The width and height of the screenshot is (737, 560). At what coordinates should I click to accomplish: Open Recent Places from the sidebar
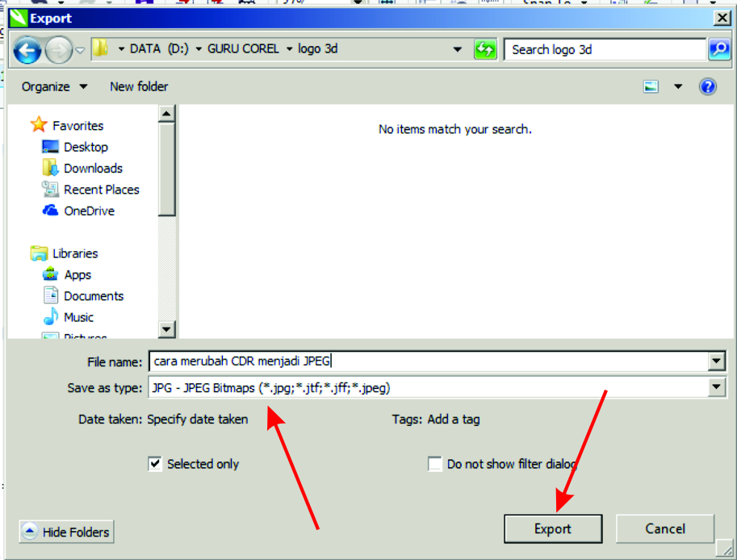[x=99, y=189]
